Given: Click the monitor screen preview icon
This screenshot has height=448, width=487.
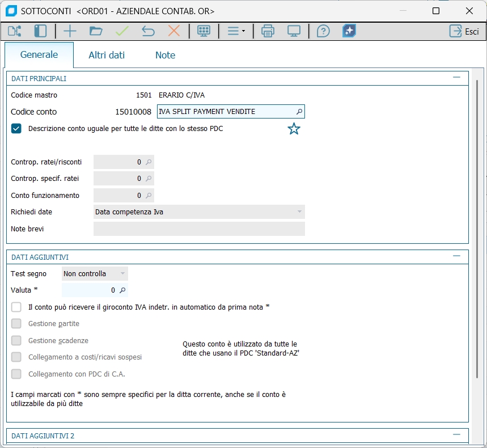Looking at the screenshot, I should (294, 31).
